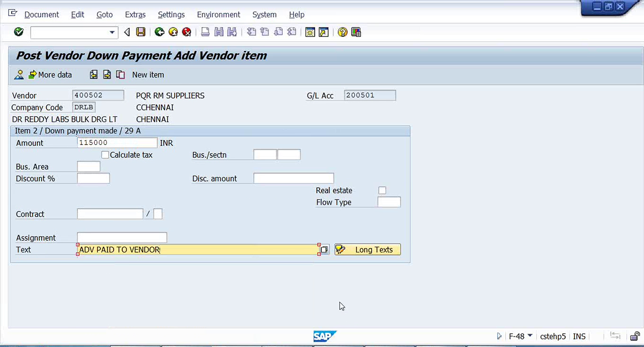Open the search help icon beside the Text field

[324, 249]
